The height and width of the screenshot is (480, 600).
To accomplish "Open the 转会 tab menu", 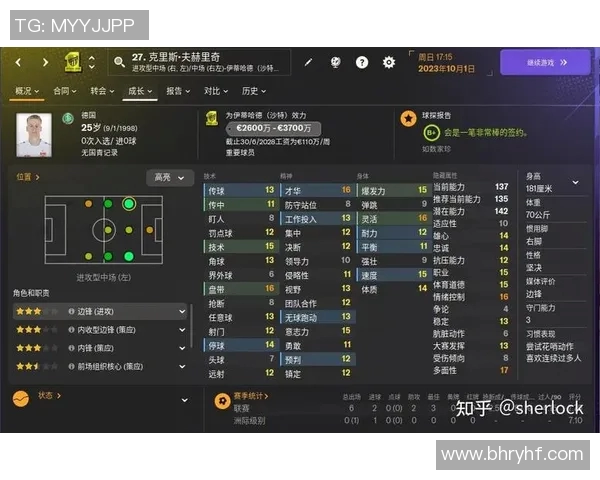I will point(102,91).
